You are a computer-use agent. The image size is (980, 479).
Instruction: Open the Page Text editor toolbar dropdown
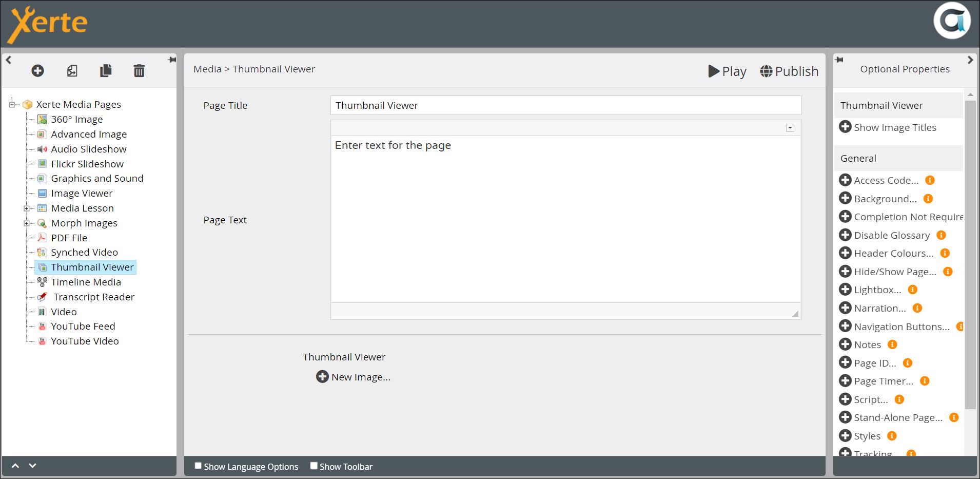(790, 128)
